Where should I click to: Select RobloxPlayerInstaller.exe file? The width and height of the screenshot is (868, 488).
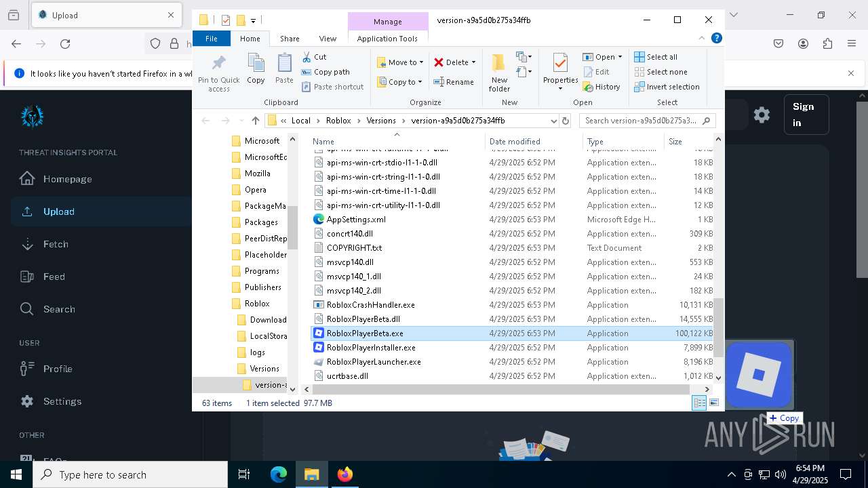(512, 348)
